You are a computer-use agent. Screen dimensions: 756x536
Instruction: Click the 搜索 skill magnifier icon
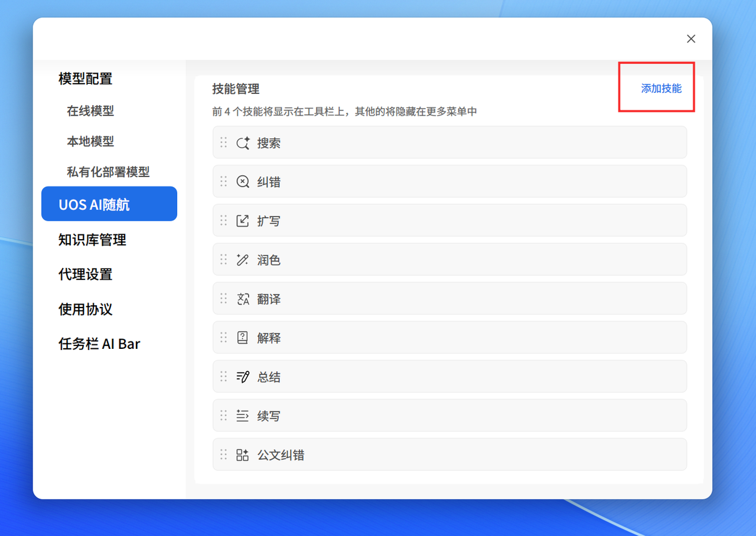coord(243,143)
